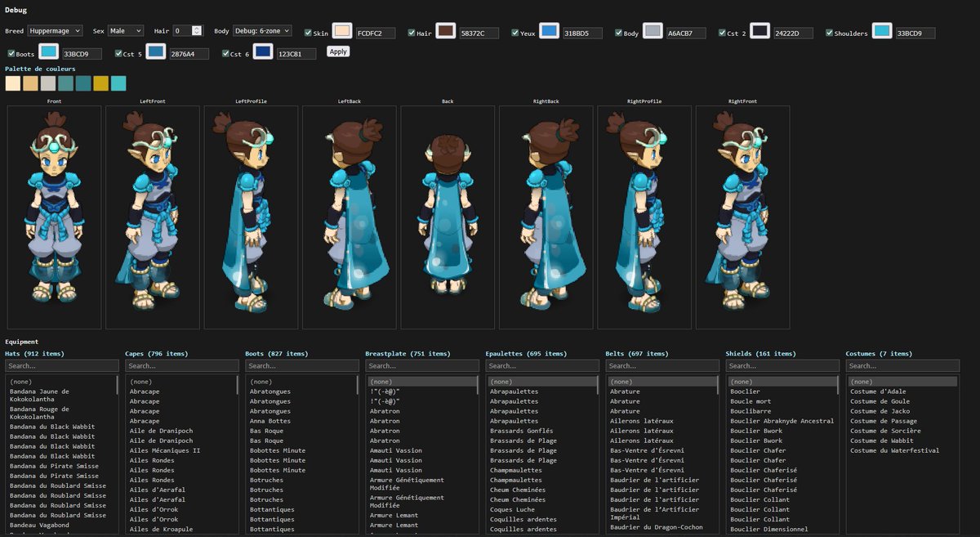Open the brown Hair color swatch
The height and width of the screenshot is (537, 980).
tap(445, 31)
